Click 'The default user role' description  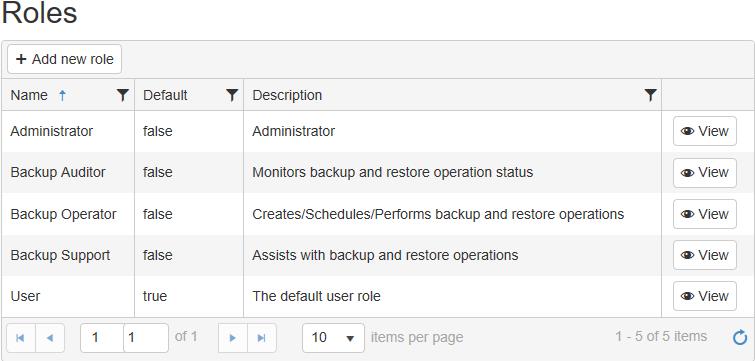coord(316,296)
